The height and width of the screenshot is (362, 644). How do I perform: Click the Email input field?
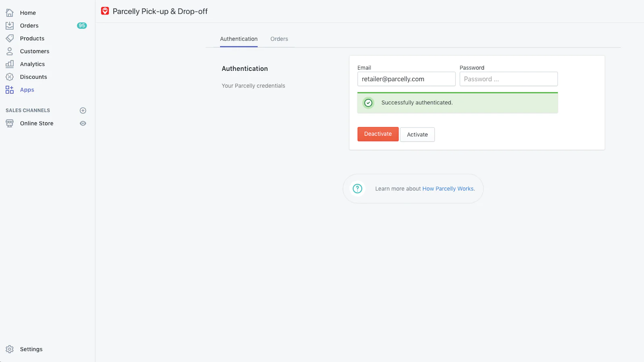click(406, 79)
